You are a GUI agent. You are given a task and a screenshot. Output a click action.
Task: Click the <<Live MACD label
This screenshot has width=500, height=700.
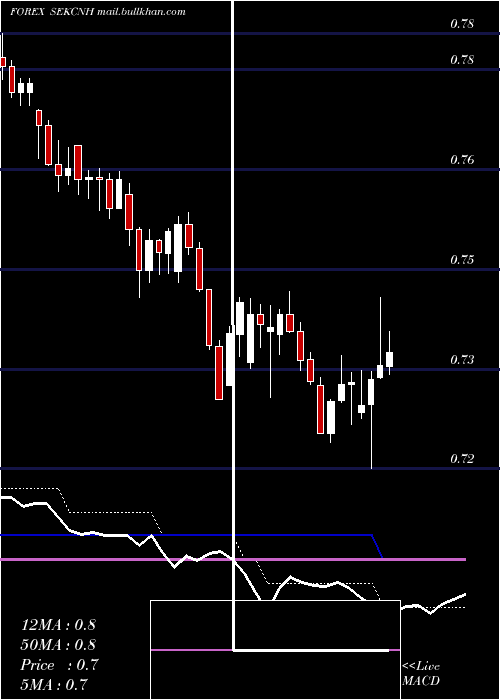(x=421, y=674)
